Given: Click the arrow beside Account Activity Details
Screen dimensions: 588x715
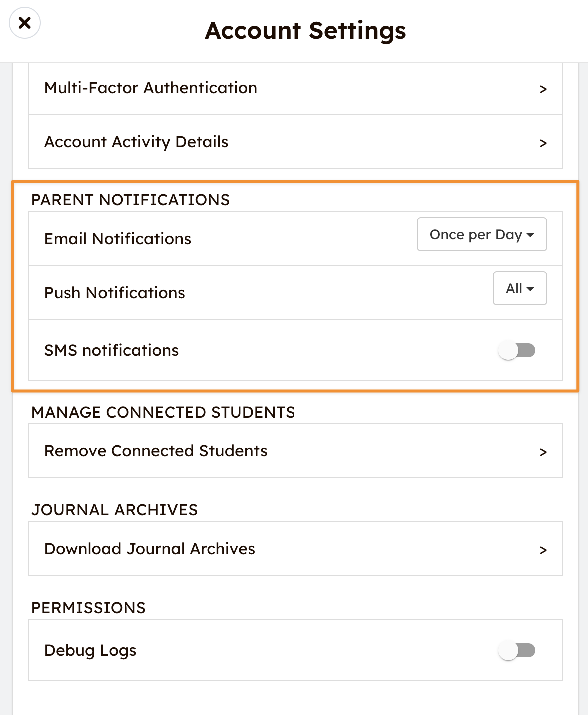Looking at the screenshot, I should pyautogui.click(x=543, y=143).
